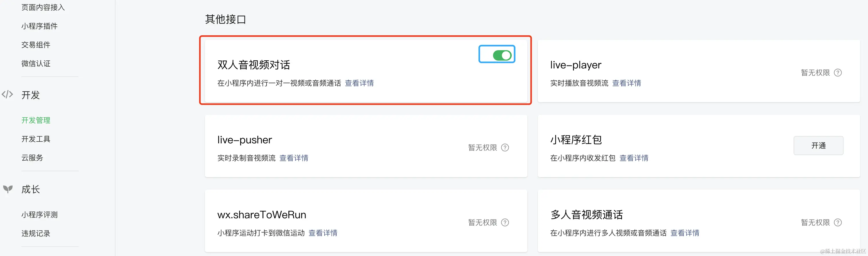This screenshot has width=868, height=256.
Task: Click the 成长 sprout icon
Action: [x=8, y=189]
